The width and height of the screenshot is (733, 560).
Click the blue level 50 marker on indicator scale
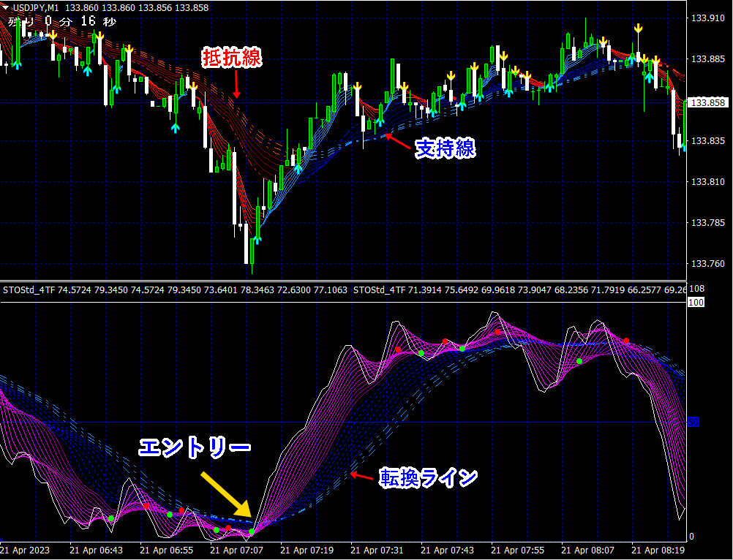pos(694,422)
